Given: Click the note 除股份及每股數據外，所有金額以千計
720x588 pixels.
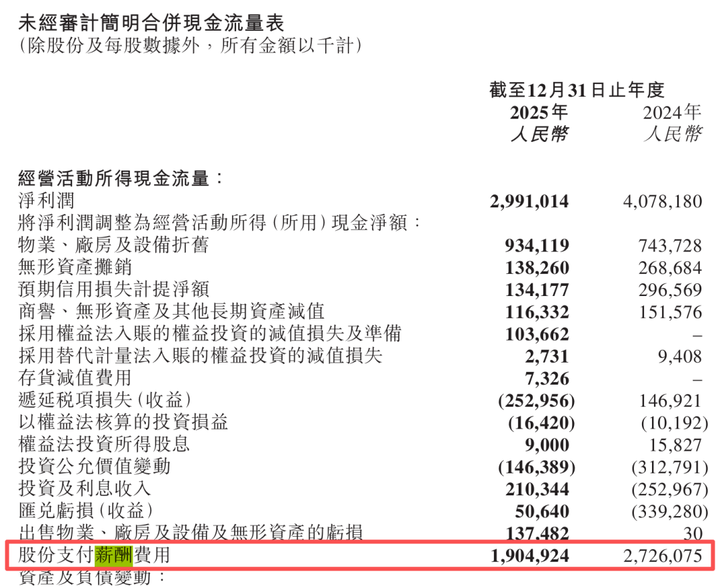Looking at the screenshot, I should [189, 46].
